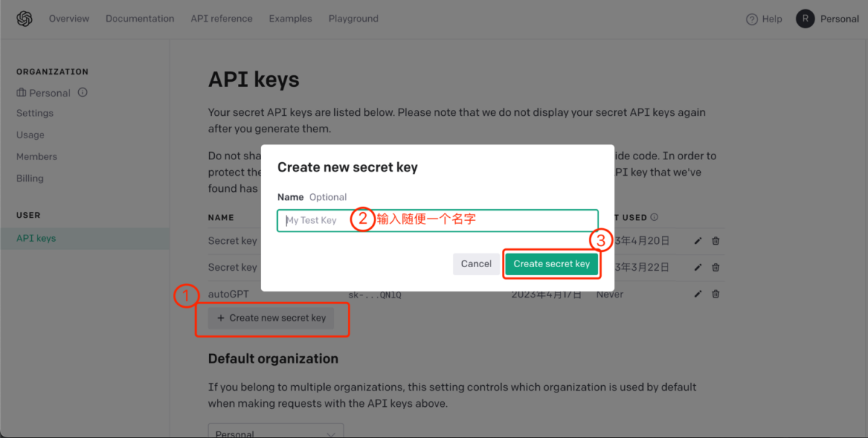Click info icon beside LAST USED header
This screenshot has width=868, height=438.
pyautogui.click(x=654, y=217)
